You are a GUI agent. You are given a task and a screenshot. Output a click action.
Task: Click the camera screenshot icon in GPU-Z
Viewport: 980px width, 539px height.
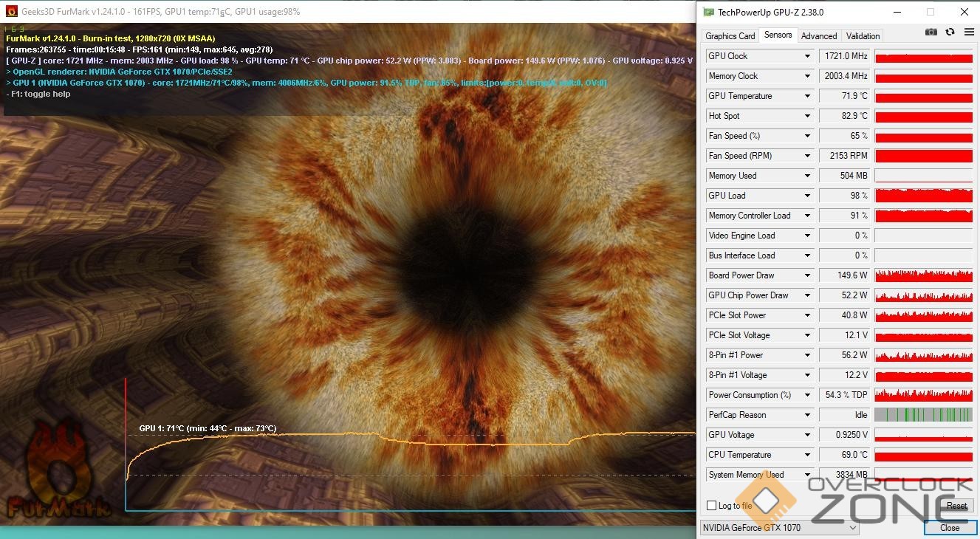(931, 32)
